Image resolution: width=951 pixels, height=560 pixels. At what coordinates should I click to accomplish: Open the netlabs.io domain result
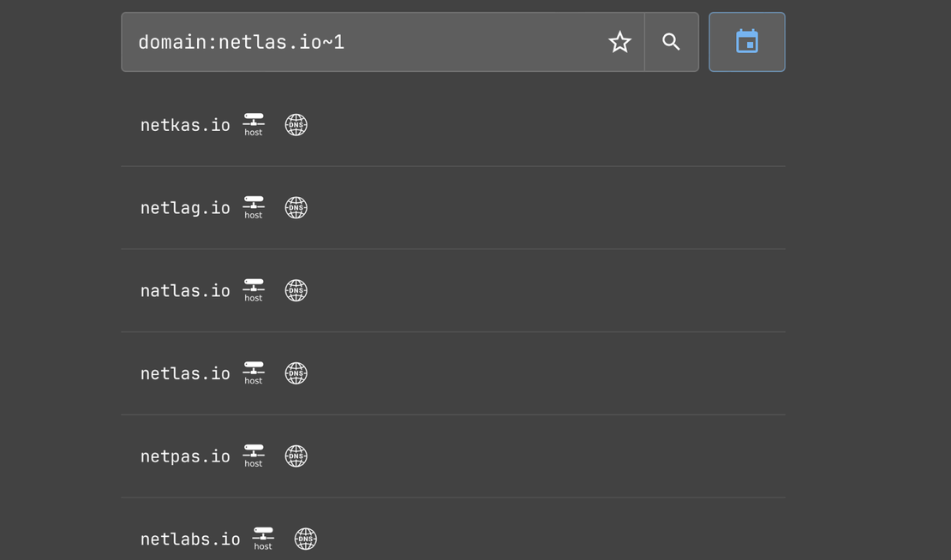[190, 539]
